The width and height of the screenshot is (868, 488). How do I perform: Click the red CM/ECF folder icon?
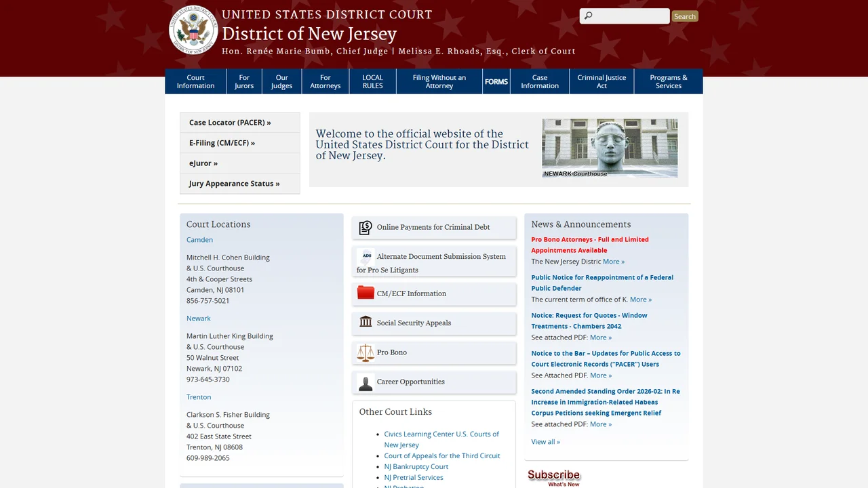366,293
